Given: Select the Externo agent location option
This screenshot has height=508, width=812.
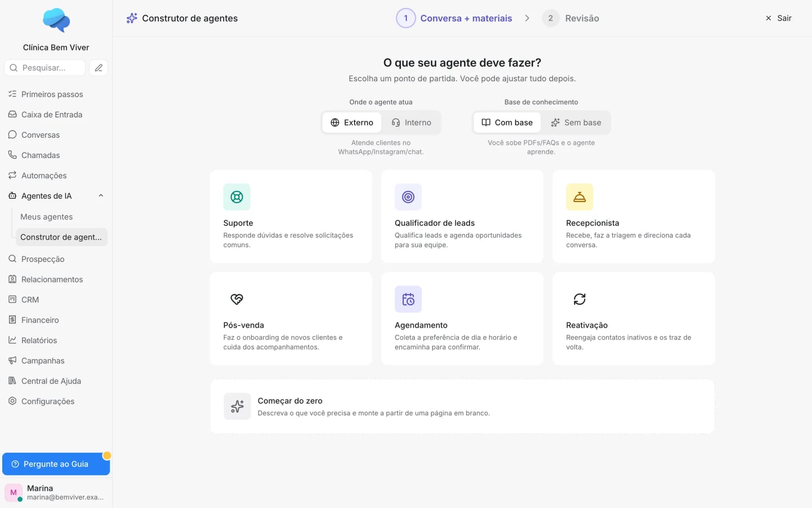Looking at the screenshot, I should pos(352,122).
